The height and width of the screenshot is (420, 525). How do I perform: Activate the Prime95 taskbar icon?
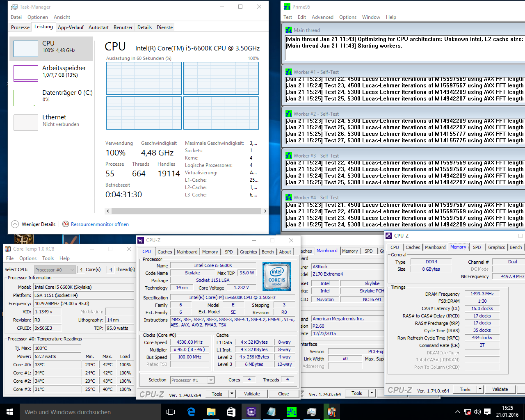tap(292, 412)
